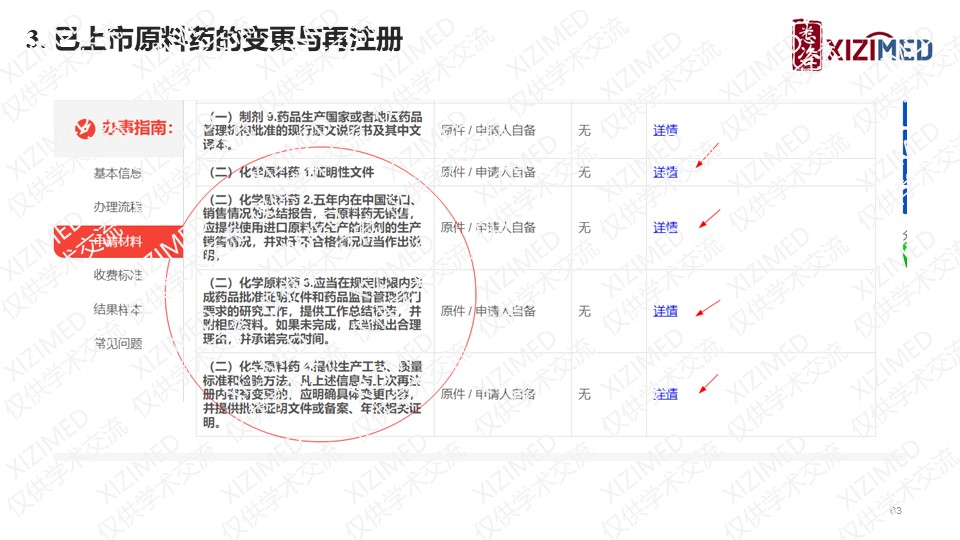Open 详情 link for 制剂 9 row
Image resolution: width=960 pixels, height=540 pixels.
665,130
